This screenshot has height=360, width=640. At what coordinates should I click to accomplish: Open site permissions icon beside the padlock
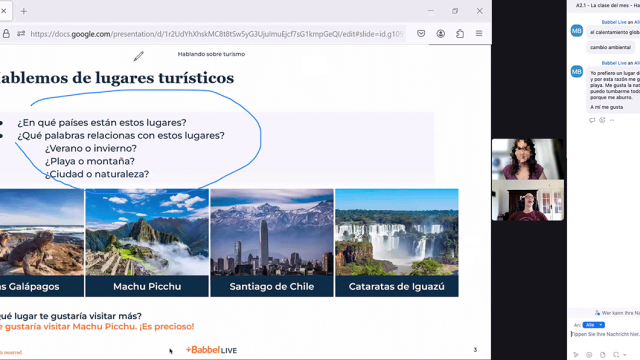pyautogui.click(x=21, y=34)
